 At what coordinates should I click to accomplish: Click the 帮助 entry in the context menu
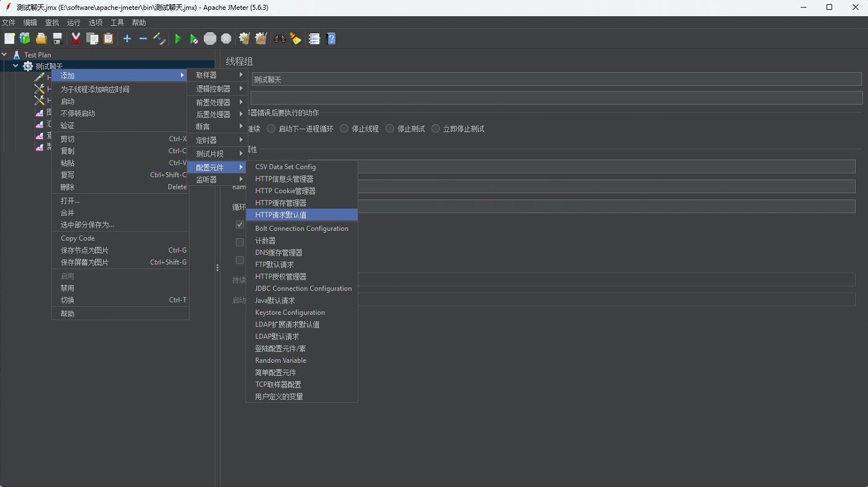[x=67, y=313]
